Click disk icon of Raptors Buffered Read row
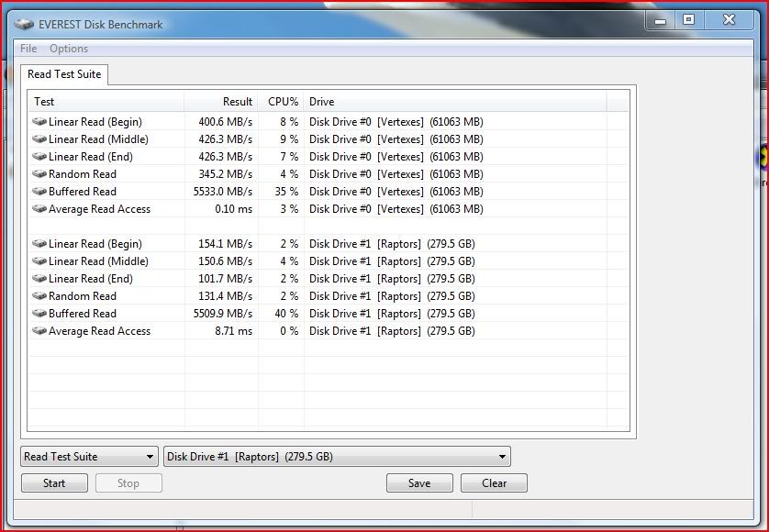 (x=39, y=313)
